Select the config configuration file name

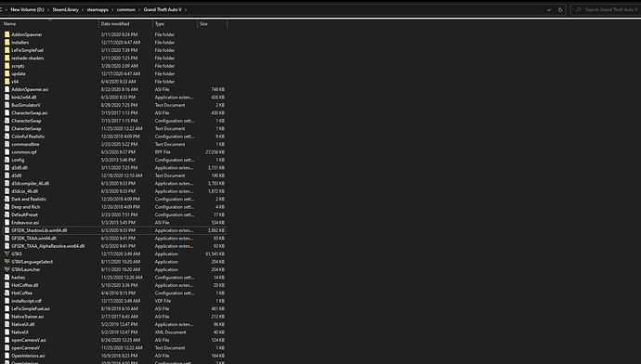pyautogui.click(x=18, y=160)
